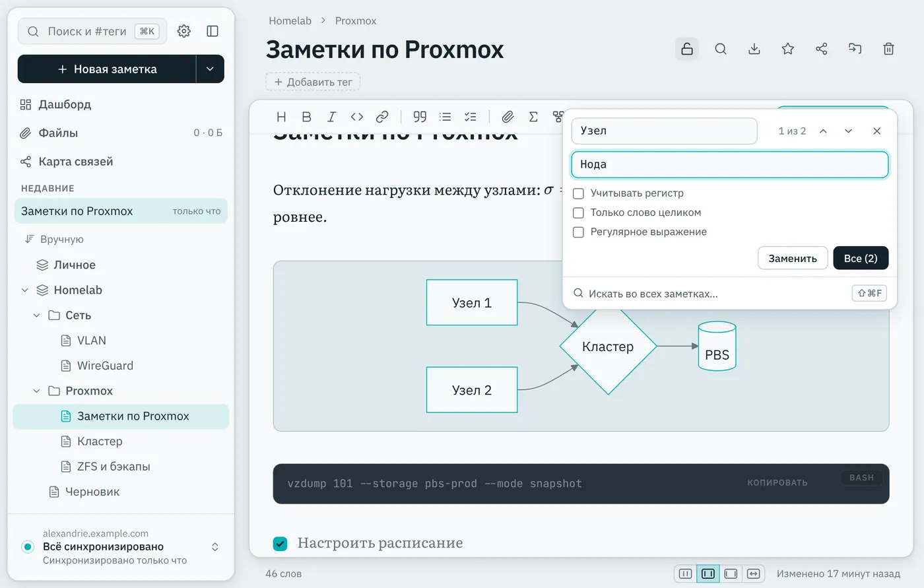The height and width of the screenshot is (588, 924).
Task: Insert a blockquote with the quote icon
Action: (420, 117)
